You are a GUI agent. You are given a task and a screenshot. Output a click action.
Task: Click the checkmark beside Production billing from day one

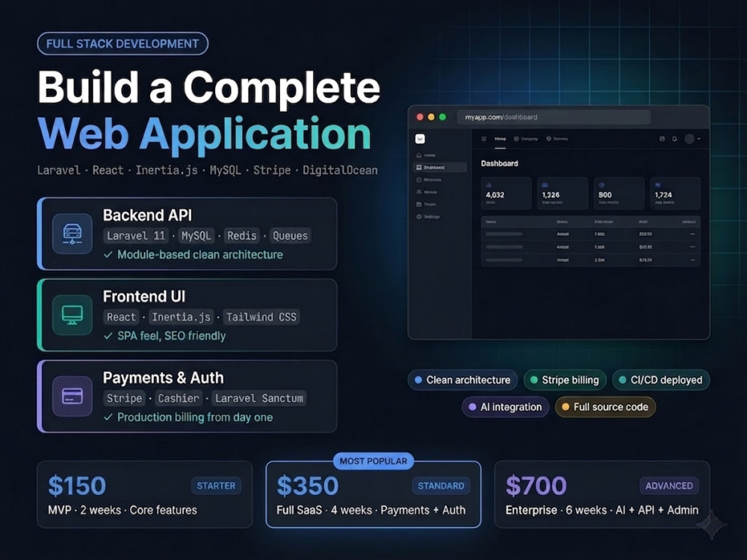pyautogui.click(x=108, y=417)
